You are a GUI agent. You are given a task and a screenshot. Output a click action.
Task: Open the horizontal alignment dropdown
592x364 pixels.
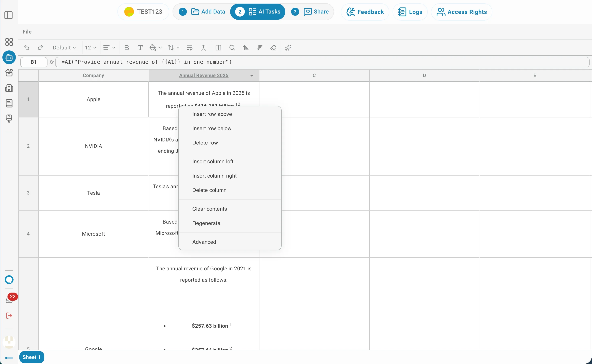[109, 48]
